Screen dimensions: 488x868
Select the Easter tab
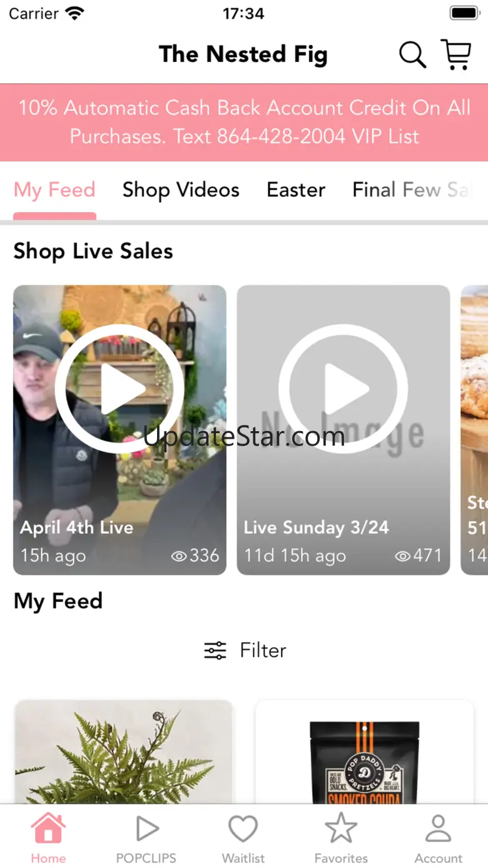point(296,190)
